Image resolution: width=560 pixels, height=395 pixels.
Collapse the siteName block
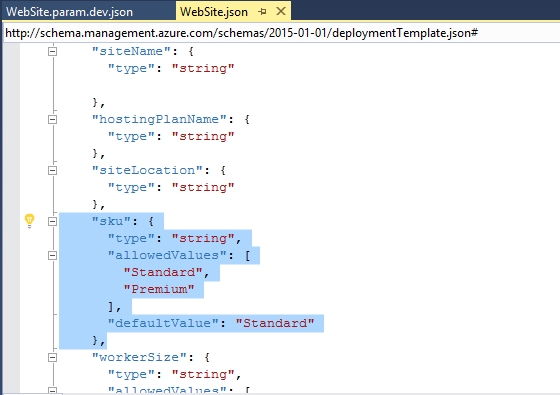[x=52, y=51]
